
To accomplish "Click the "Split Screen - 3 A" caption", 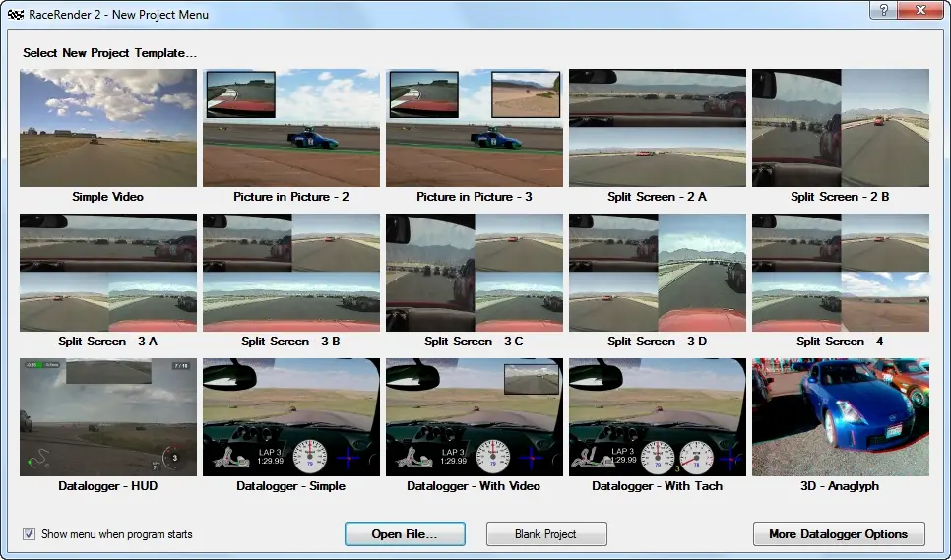I will 108,342.
